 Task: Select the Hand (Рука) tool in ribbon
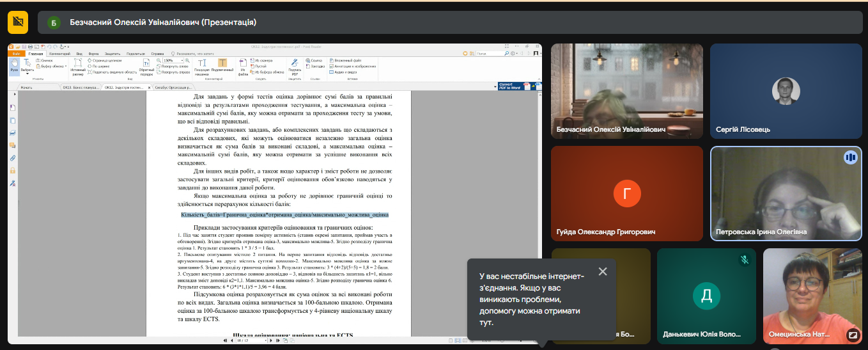click(14, 66)
